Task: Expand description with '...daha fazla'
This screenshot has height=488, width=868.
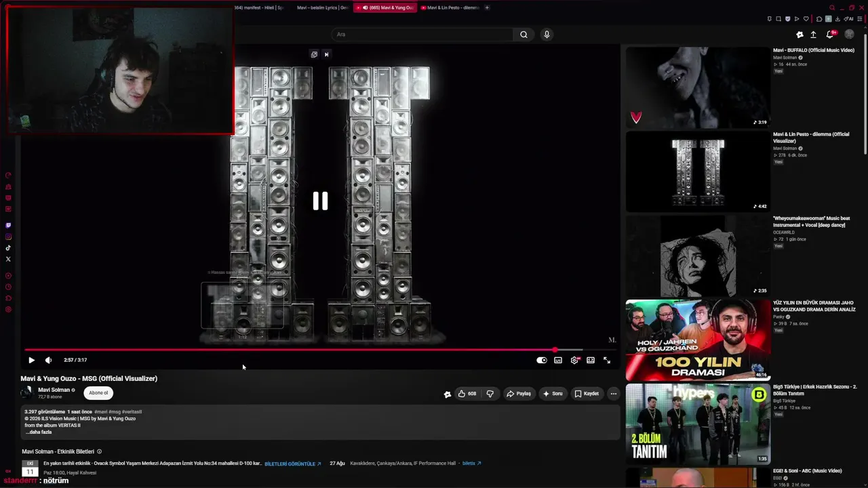Action: click(x=39, y=432)
